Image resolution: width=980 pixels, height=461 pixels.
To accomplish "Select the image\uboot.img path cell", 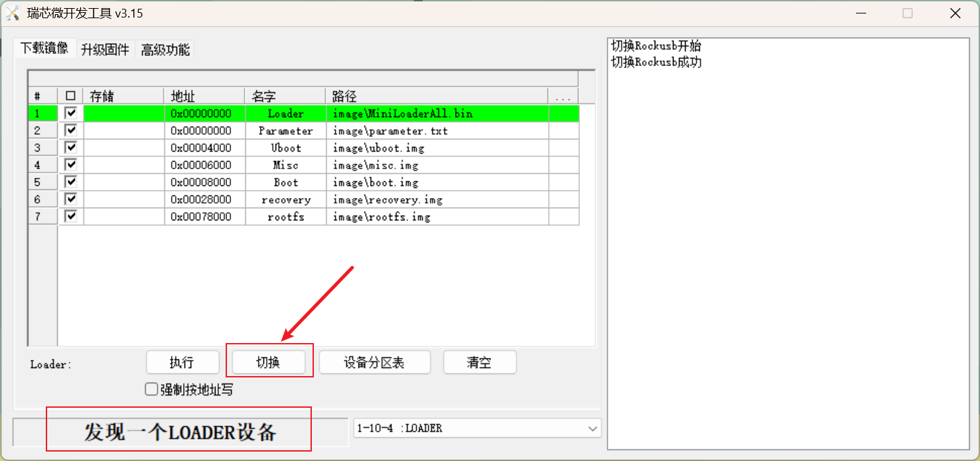I will (436, 148).
